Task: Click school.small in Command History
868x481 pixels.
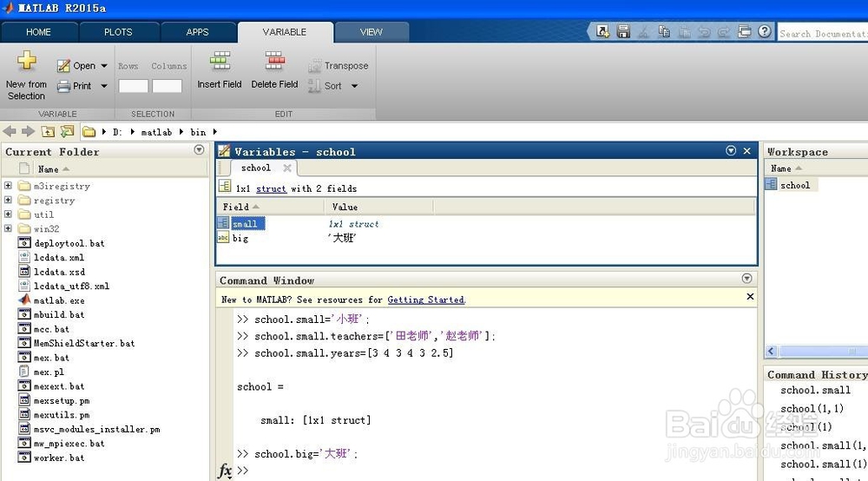Action: coord(815,390)
